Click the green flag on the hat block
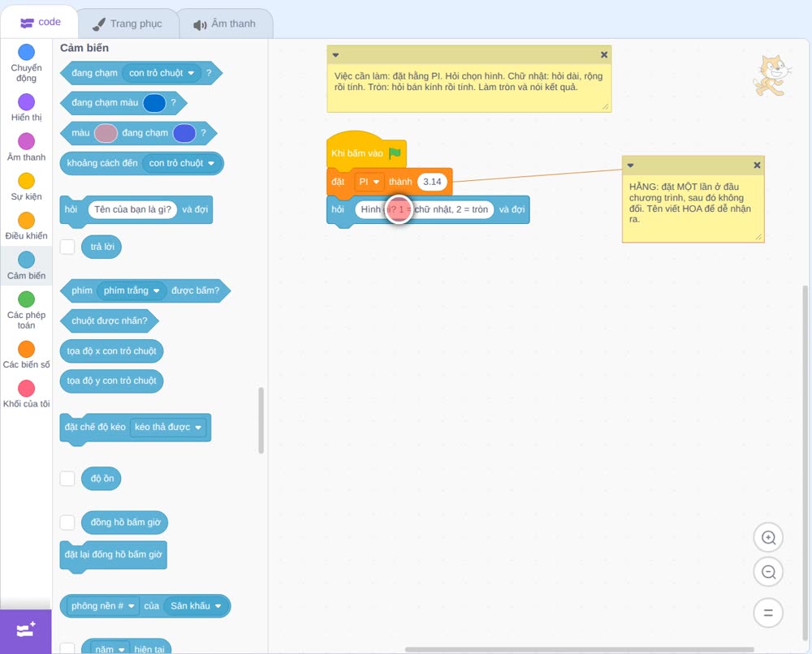This screenshot has width=812, height=654. pyautogui.click(x=395, y=153)
